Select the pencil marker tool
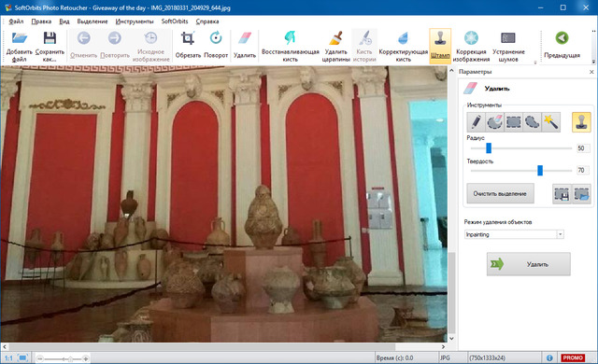 click(476, 122)
